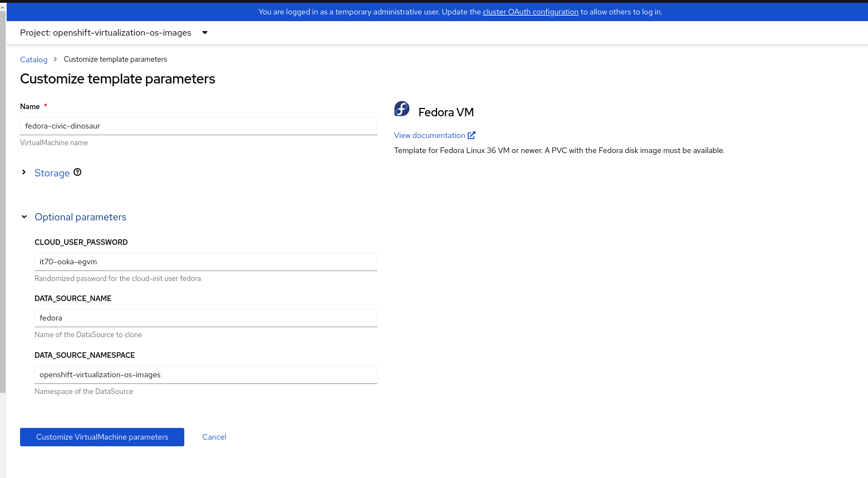Image resolution: width=868 pixels, height=478 pixels.
Task: Expand the Storage section chevron
Action: click(x=24, y=173)
